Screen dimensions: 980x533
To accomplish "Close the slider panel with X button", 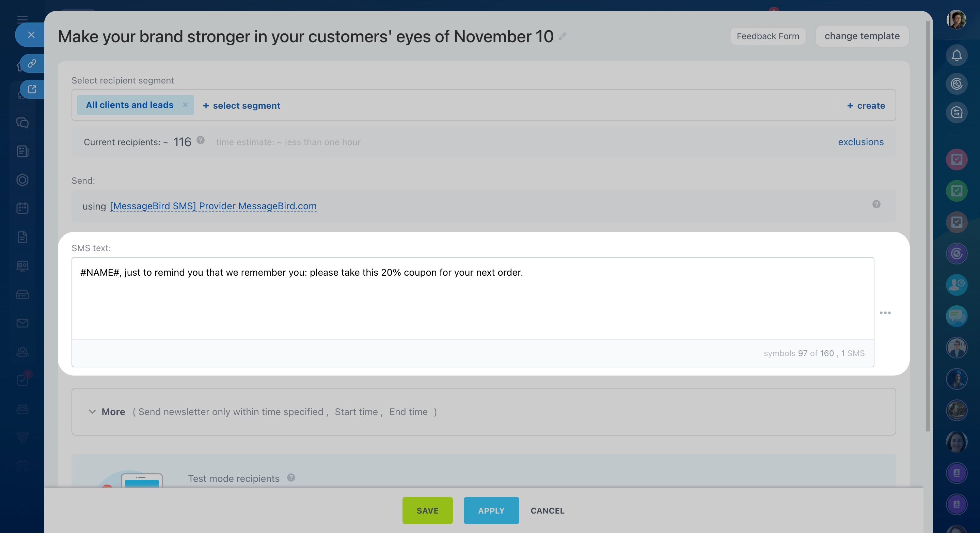I will 31,35.
